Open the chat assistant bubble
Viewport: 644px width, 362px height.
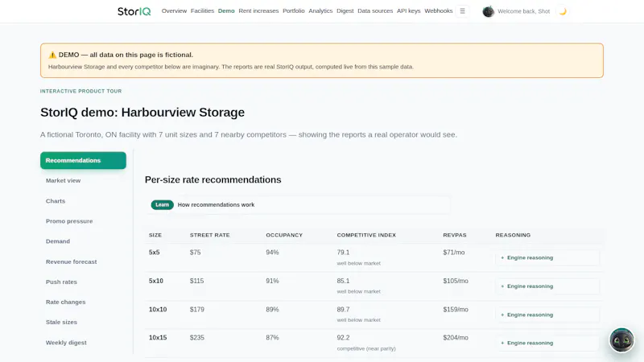point(621,339)
